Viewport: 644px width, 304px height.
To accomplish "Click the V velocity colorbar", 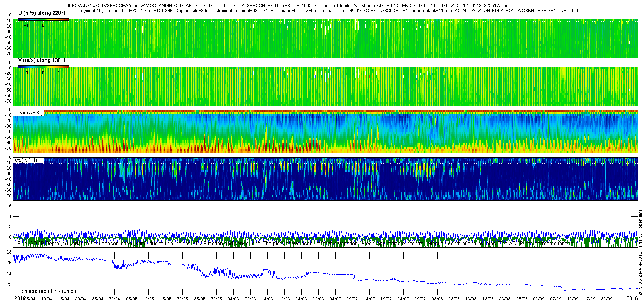I will tap(43, 67).
